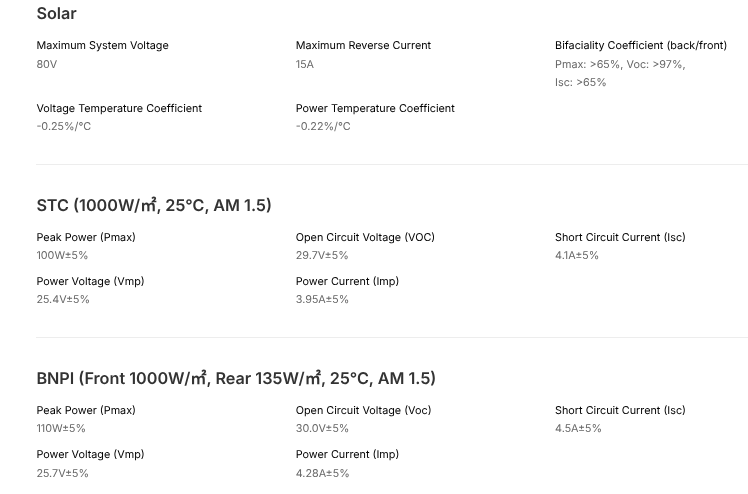Click the Maximum Reverse Current label
Viewport: 748px width, 494px height.
tap(363, 46)
